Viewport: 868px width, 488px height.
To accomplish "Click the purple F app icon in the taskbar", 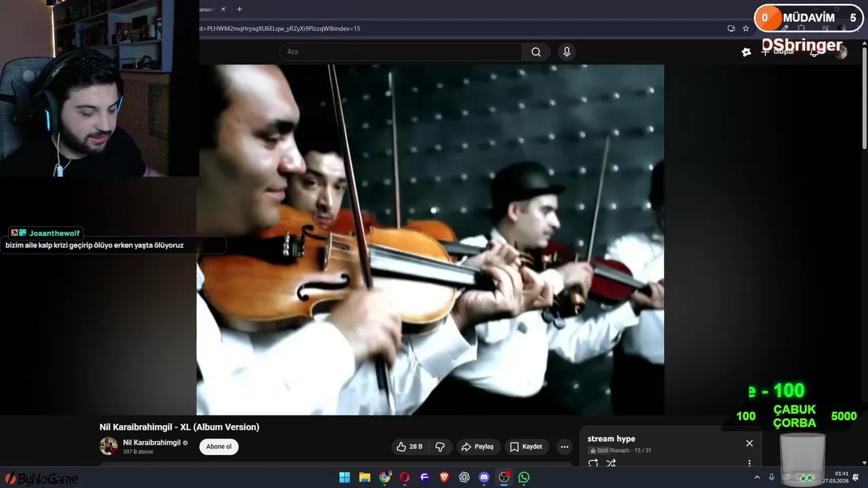I will (425, 477).
